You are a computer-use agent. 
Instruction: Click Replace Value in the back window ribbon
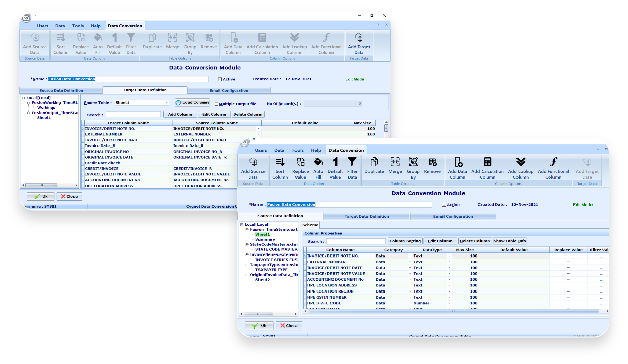[81, 44]
